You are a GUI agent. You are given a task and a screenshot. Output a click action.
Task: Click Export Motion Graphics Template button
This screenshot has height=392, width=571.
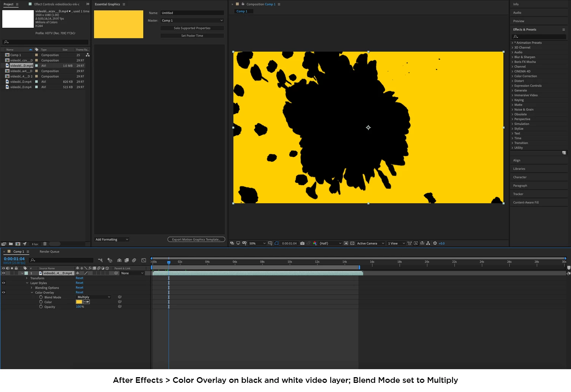196,239
